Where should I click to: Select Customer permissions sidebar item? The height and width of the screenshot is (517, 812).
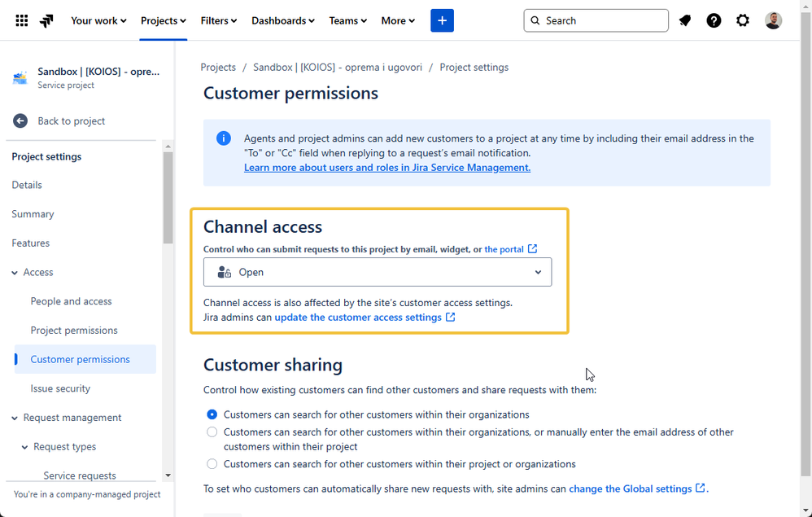(x=85, y=359)
